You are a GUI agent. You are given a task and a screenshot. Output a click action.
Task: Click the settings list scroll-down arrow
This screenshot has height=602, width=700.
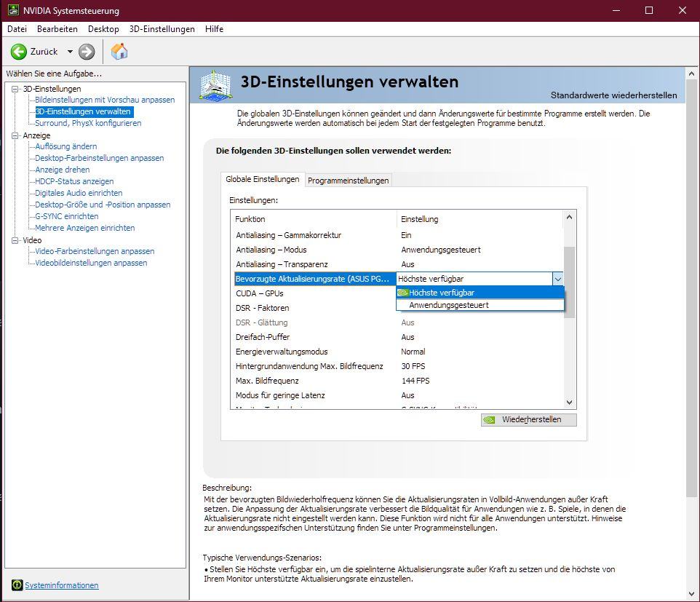(569, 403)
